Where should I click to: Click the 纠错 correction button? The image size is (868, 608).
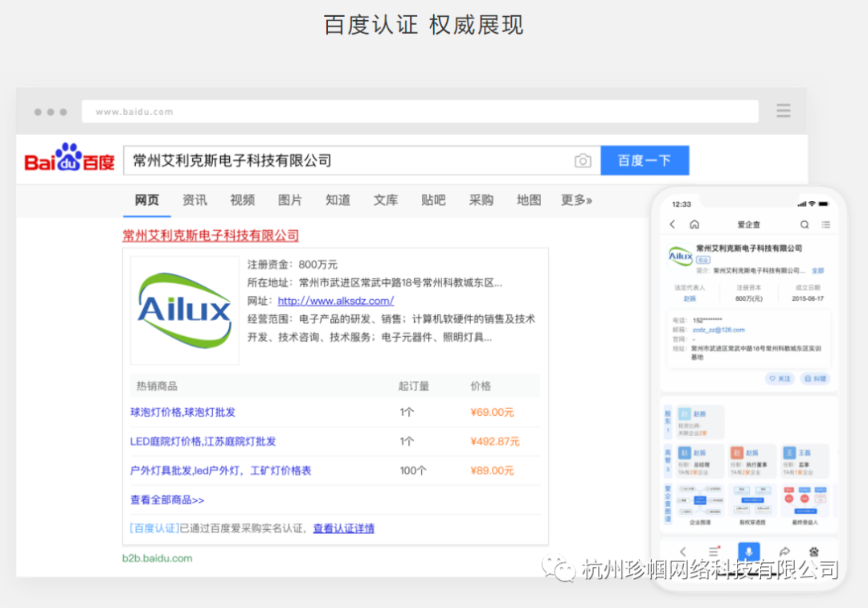click(817, 378)
